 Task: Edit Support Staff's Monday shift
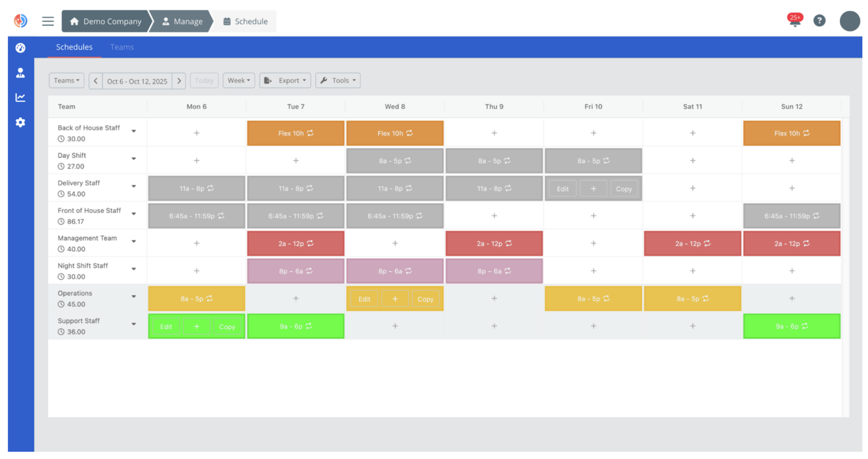coord(166,326)
